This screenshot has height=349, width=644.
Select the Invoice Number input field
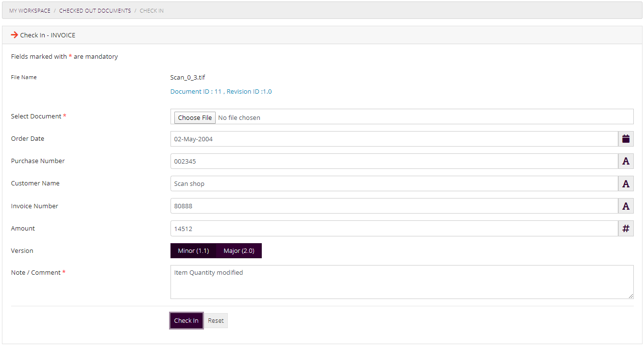(x=393, y=206)
